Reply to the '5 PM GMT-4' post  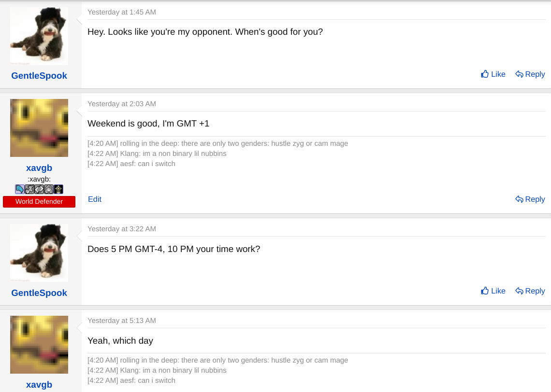(530, 291)
